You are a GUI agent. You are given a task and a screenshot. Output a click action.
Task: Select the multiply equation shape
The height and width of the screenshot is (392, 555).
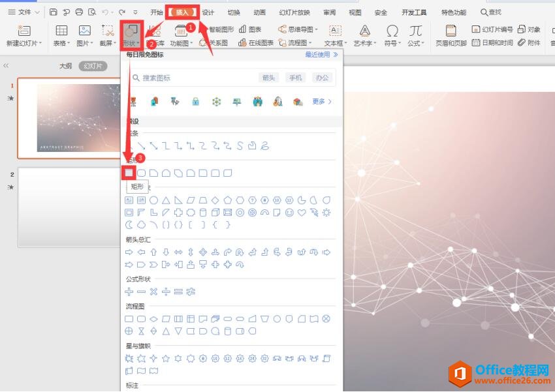153,292
